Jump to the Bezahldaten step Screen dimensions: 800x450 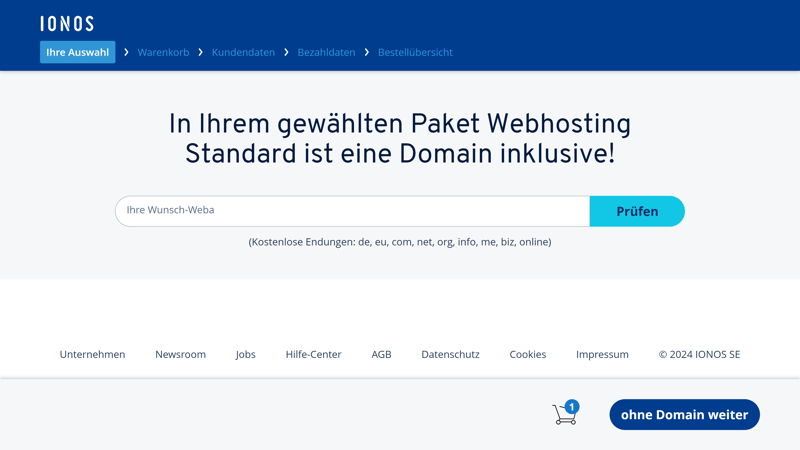click(x=326, y=52)
